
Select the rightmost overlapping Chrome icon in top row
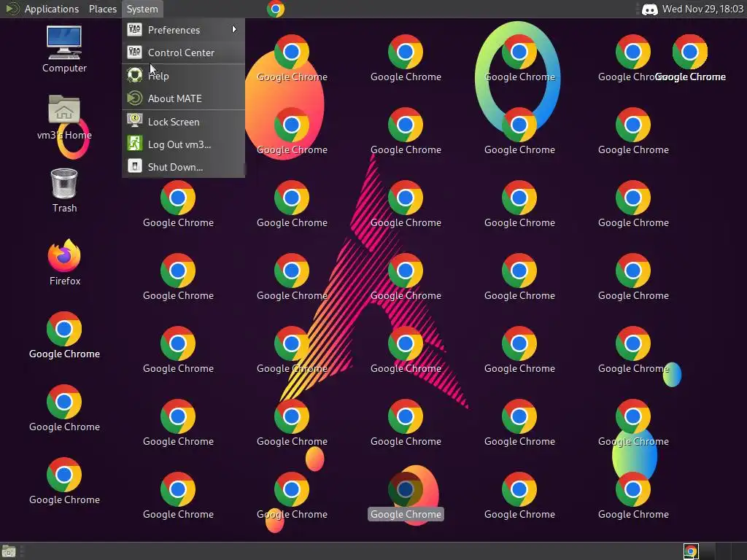pyautogui.click(x=690, y=57)
